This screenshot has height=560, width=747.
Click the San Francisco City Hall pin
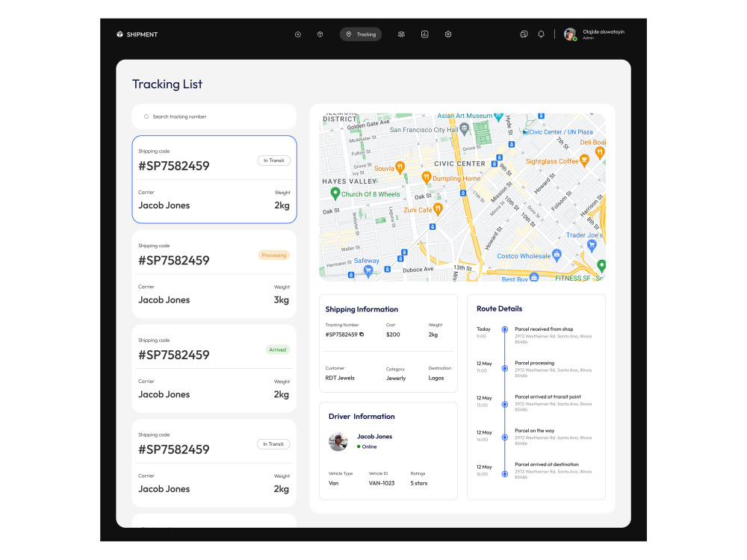click(x=465, y=128)
